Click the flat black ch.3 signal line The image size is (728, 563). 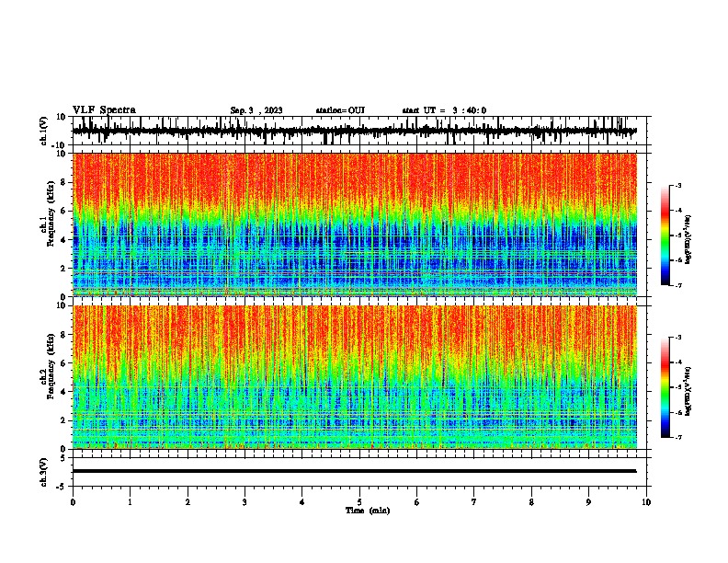[354, 471]
